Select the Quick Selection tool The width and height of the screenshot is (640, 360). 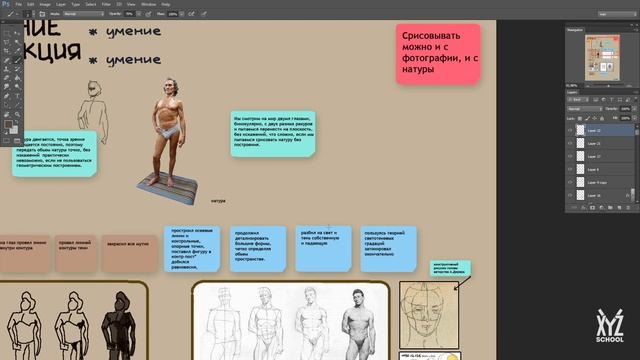click(x=17, y=42)
